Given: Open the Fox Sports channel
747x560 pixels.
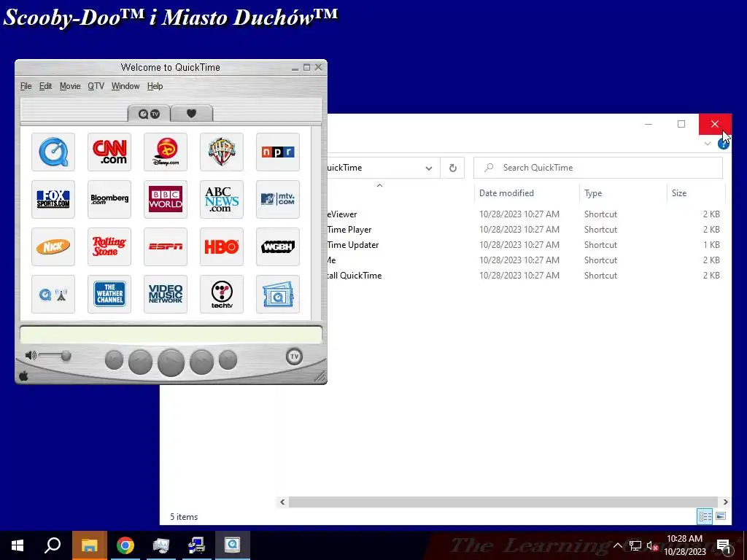Looking at the screenshot, I should coord(53,199).
